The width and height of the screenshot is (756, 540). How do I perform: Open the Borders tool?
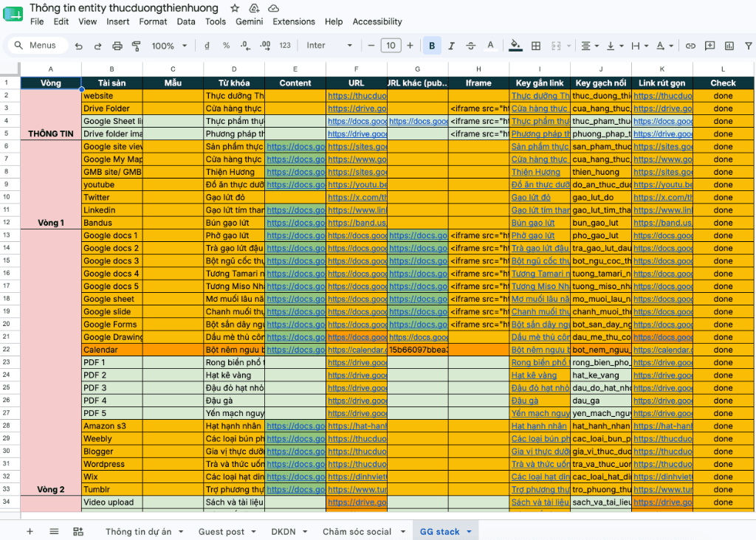coord(536,46)
